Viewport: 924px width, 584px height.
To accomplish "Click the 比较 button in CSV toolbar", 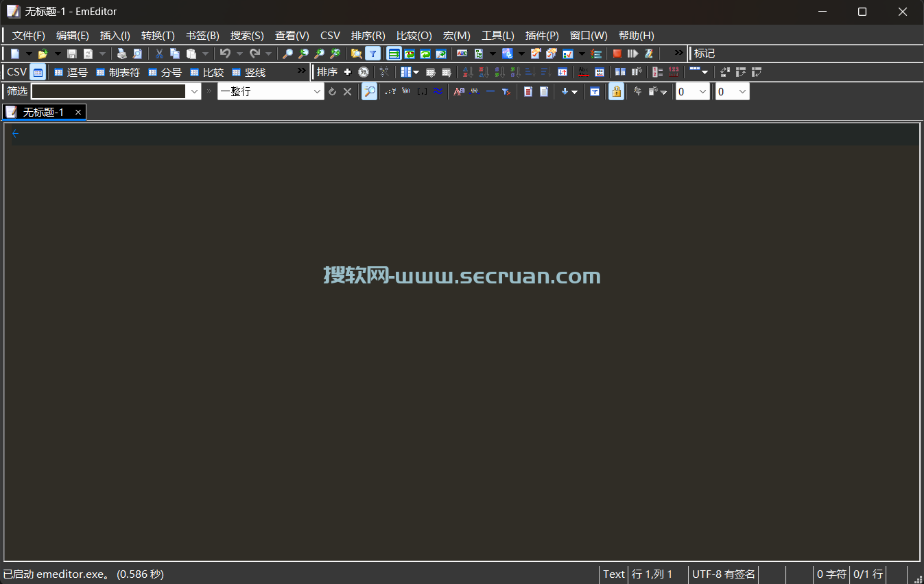I will [206, 72].
